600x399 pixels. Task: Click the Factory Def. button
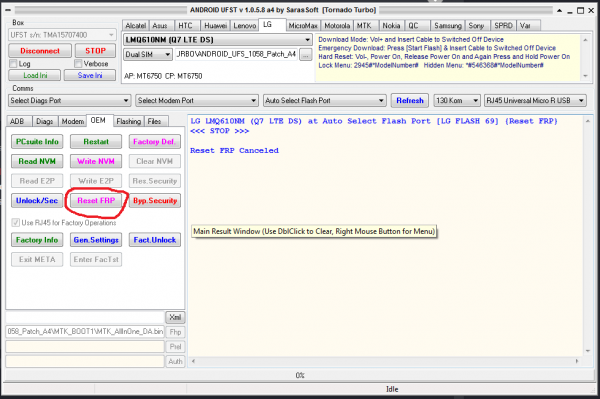point(155,142)
